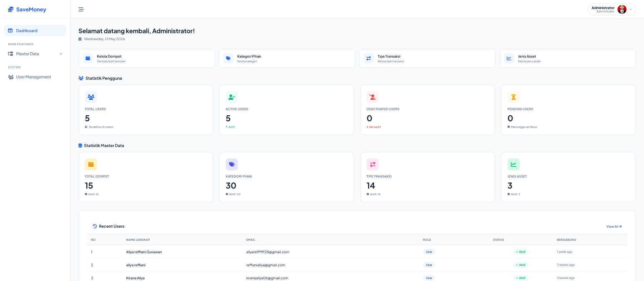
Task: Click the Pending Users hourglass icon
Action: [514, 97]
